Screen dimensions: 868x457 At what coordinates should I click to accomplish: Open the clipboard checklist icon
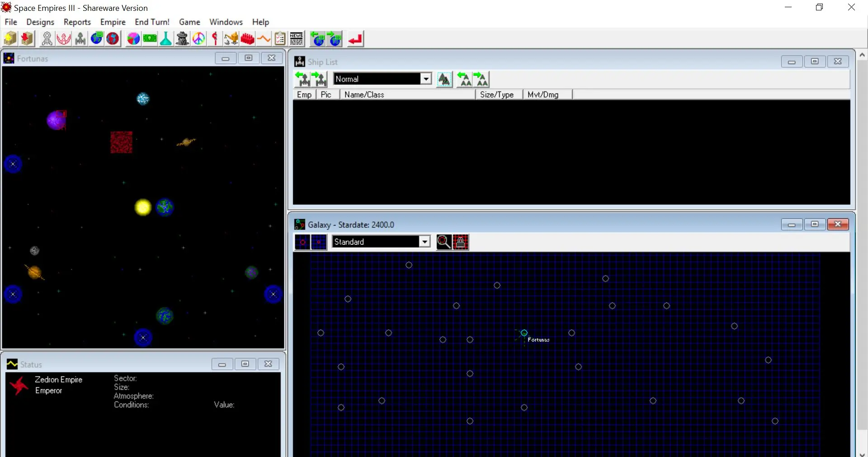pyautogui.click(x=280, y=39)
